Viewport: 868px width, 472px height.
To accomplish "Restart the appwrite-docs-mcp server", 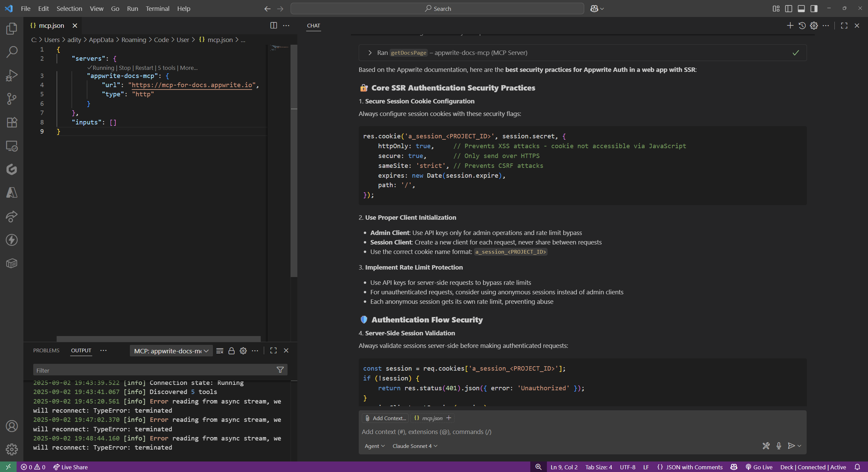I will click(144, 68).
